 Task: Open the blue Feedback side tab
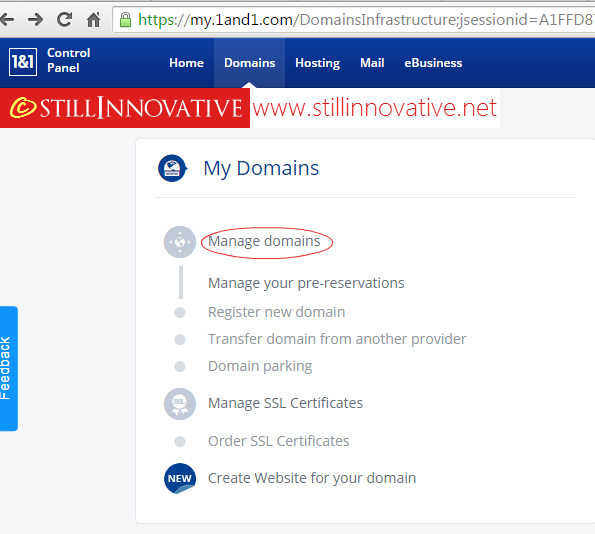coord(8,369)
